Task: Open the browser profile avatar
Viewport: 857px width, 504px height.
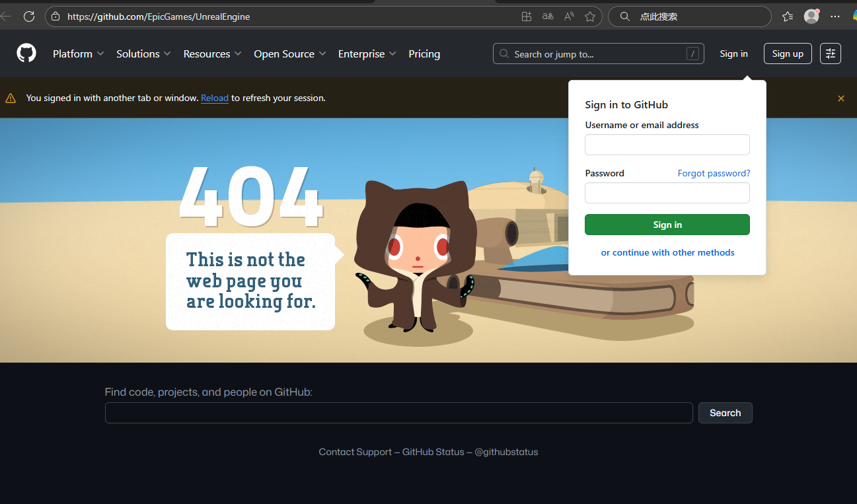Action: pyautogui.click(x=811, y=17)
